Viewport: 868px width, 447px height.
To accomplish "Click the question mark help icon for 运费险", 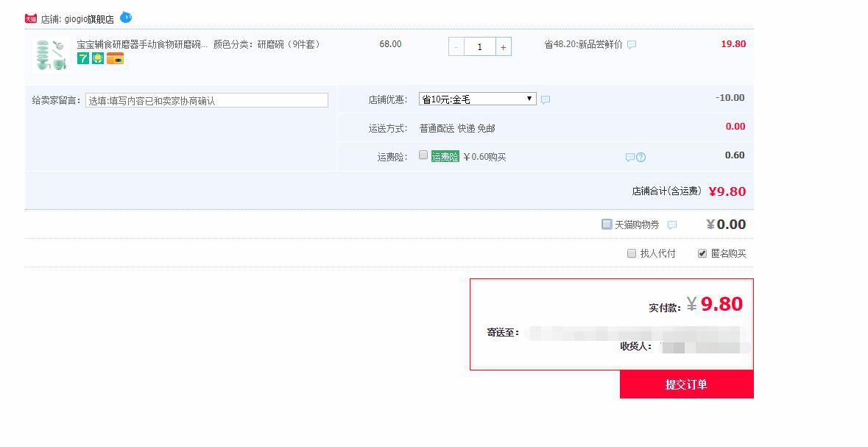I will (x=641, y=157).
